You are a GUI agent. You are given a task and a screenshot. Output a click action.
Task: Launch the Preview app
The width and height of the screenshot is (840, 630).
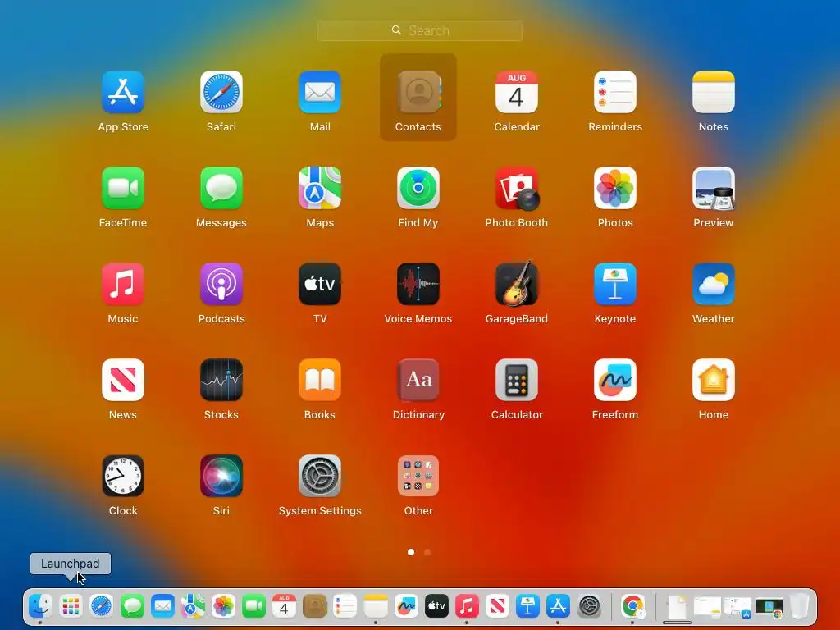714,188
